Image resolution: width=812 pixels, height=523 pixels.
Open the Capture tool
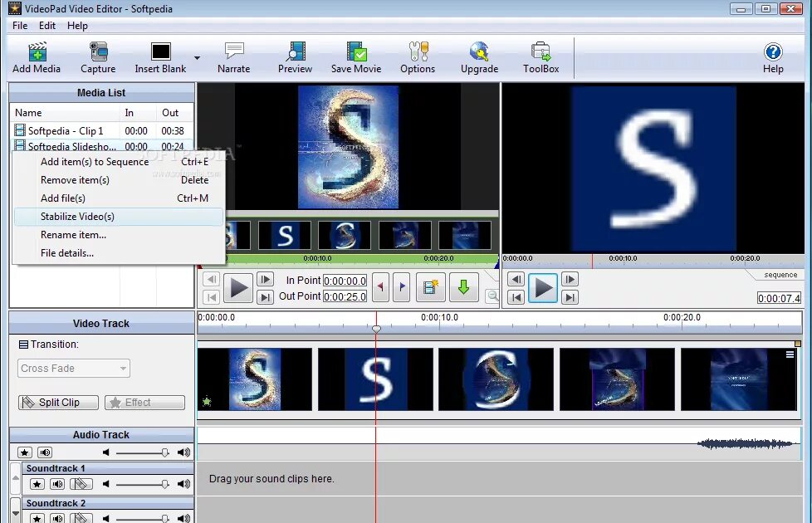[x=98, y=57]
